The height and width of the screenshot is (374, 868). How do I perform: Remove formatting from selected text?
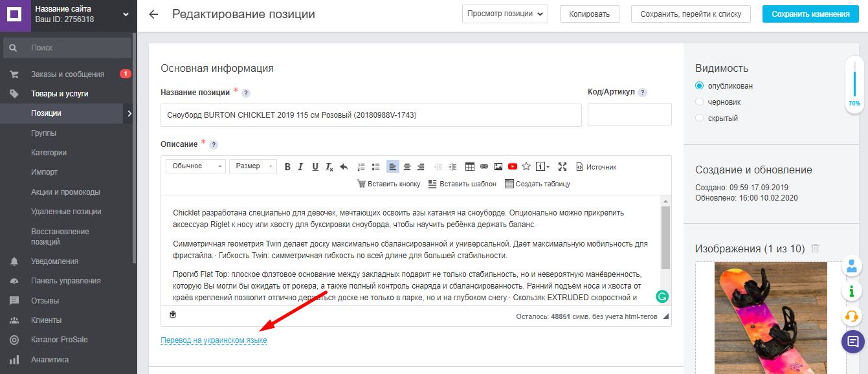pos(329,166)
